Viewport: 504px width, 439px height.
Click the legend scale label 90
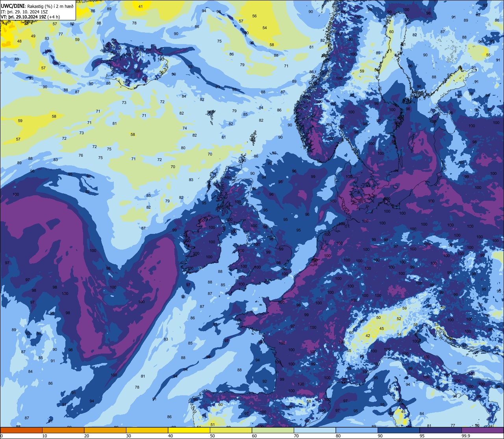(380, 436)
